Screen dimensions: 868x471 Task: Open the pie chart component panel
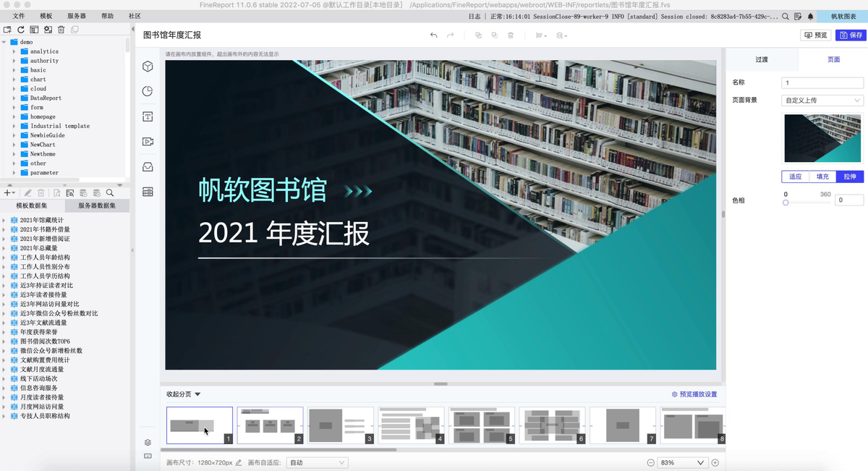(x=148, y=91)
